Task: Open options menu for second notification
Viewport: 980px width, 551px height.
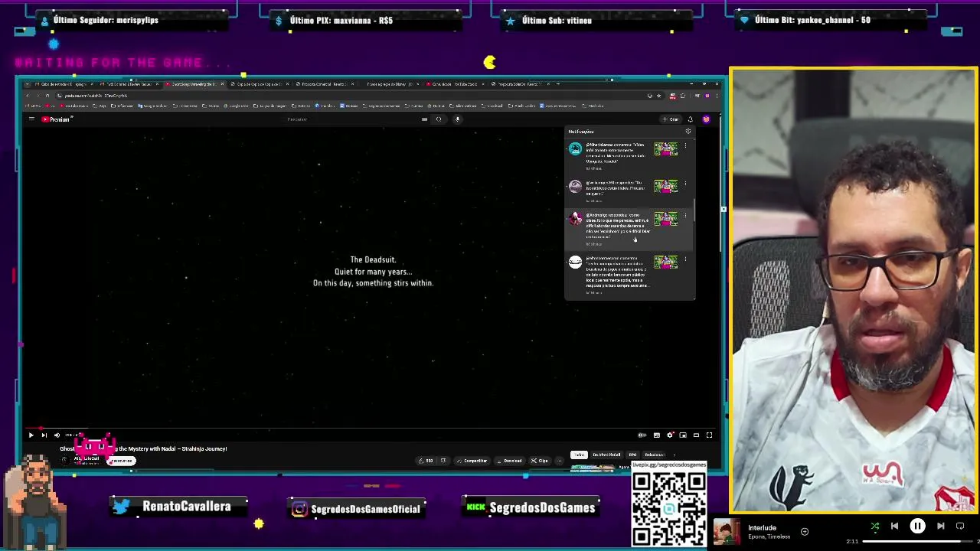Action: (685, 184)
